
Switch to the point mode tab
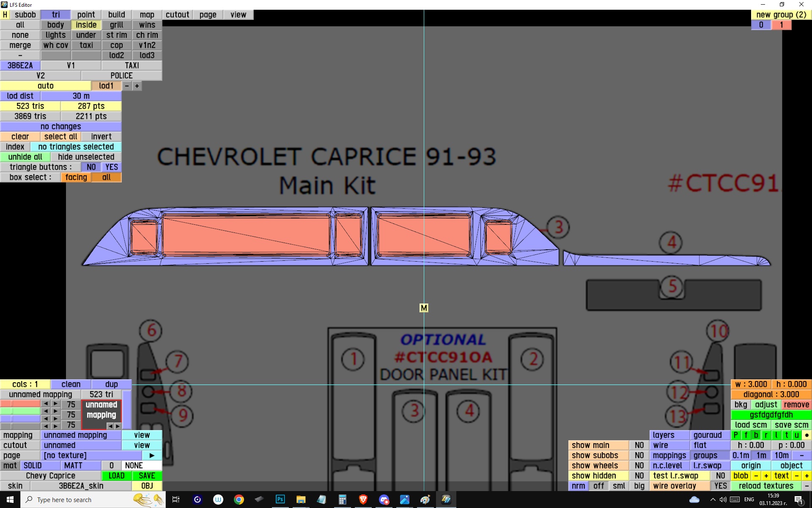(86, 15)
